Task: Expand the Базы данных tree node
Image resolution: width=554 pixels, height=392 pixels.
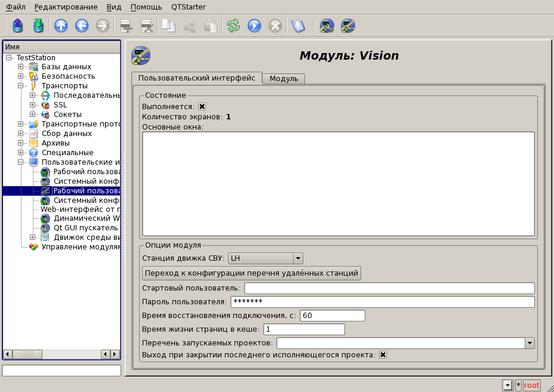Action: 21,67
